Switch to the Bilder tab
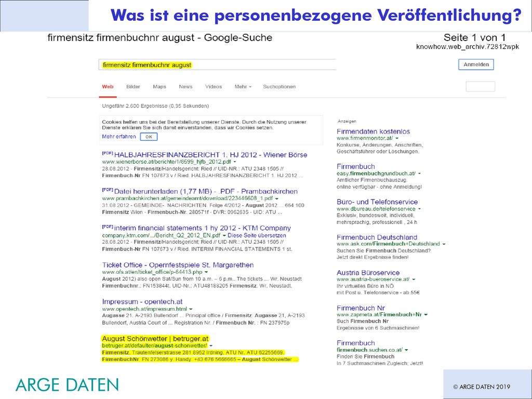The width and height of the screenshot is (532, 399). tap(133, 87)
